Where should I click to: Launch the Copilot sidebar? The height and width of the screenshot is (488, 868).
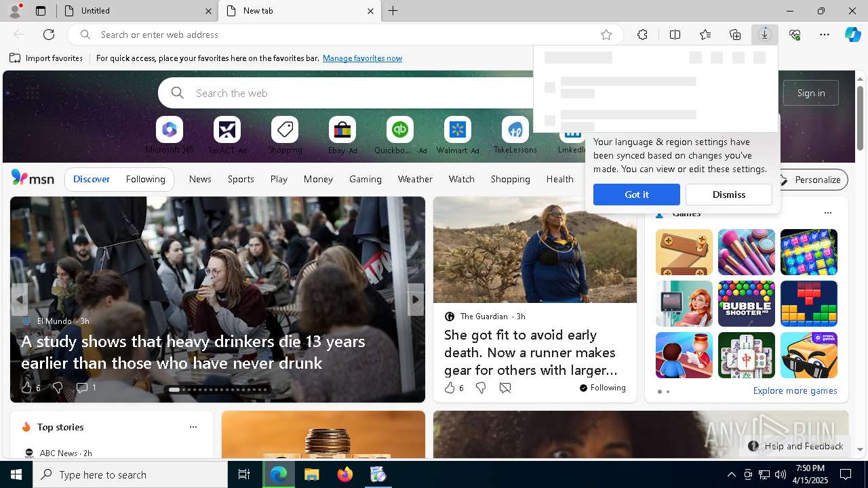852,35
